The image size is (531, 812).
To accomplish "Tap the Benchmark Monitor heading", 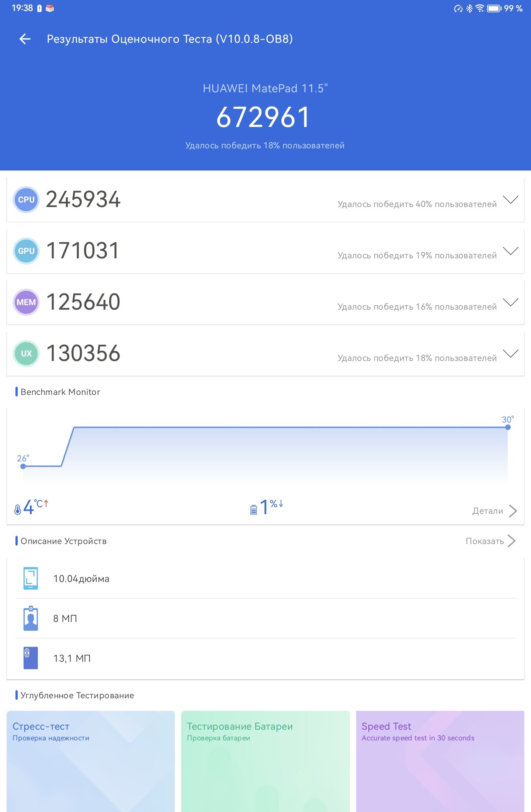I will pyautogui.click(x=60, y=392).
